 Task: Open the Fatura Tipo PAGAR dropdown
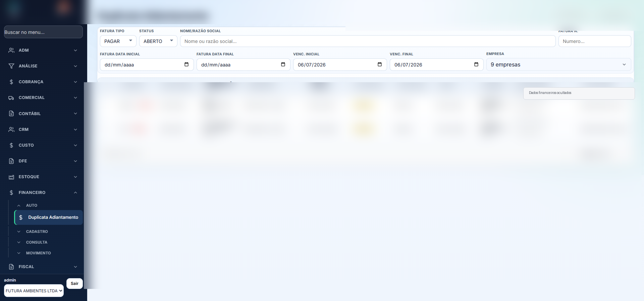pyautogui.click(x=118, y=41)
